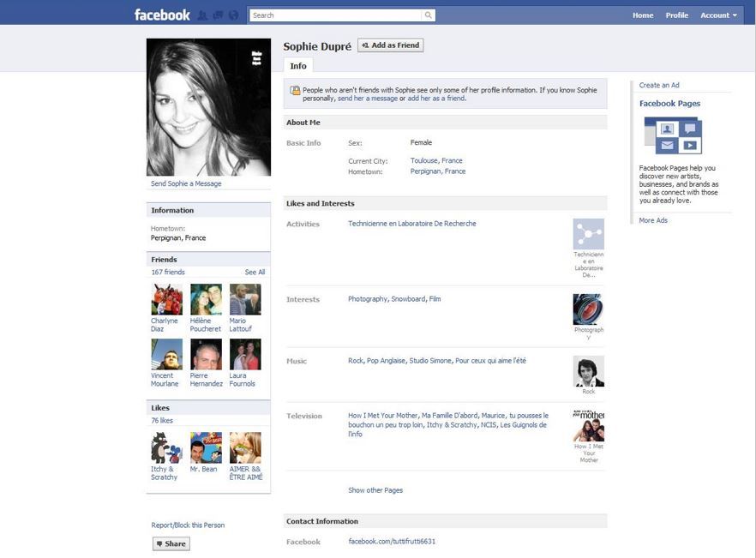Screen dimensions: 756x558
Task: Open Facebook Pages heading link
Action: (669, 104)
